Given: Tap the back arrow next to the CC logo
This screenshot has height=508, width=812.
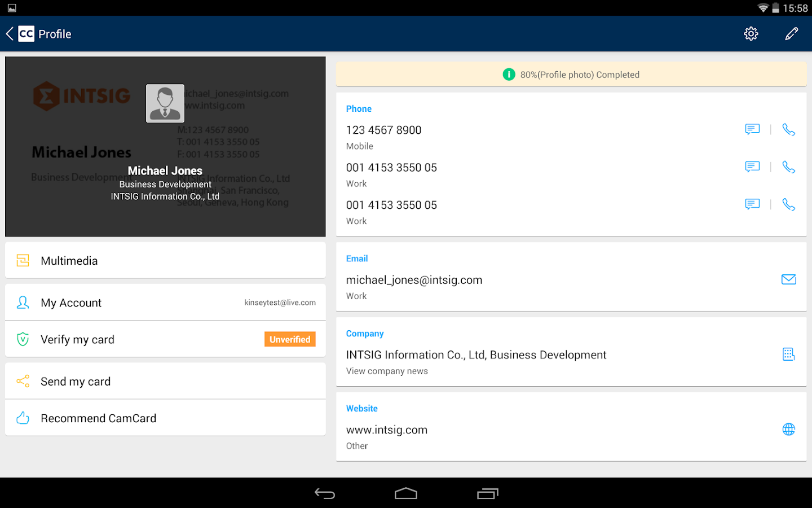Looking at the screenshot, I should (9, 33).
